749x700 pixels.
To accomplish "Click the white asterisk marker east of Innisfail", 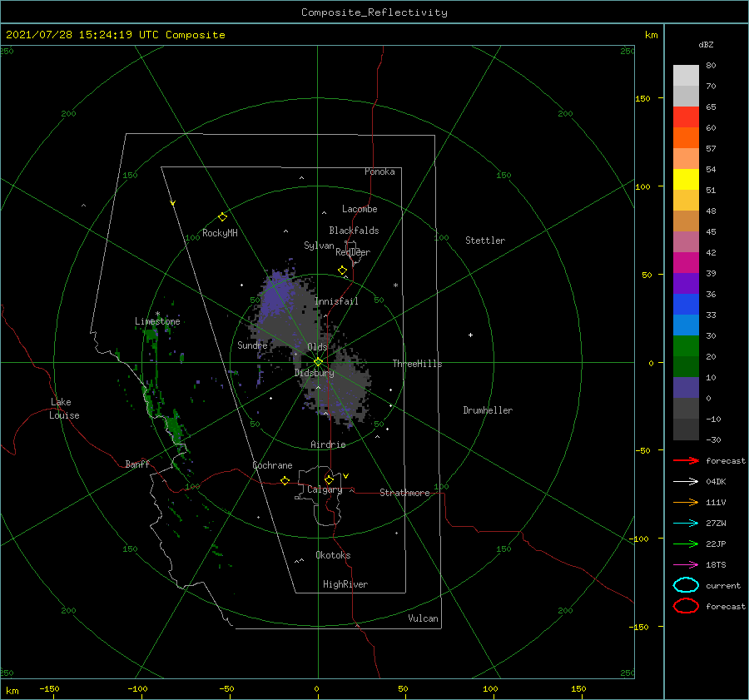I will click(395, 285).
